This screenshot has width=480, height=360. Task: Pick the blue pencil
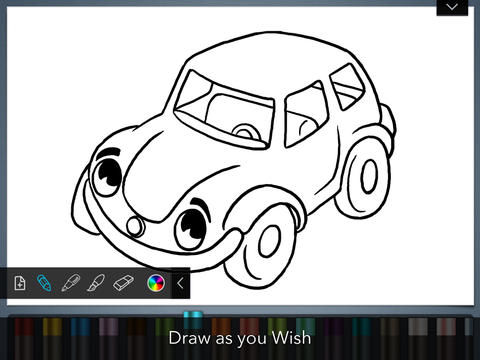pyautogui.click(x=80, y=338)
